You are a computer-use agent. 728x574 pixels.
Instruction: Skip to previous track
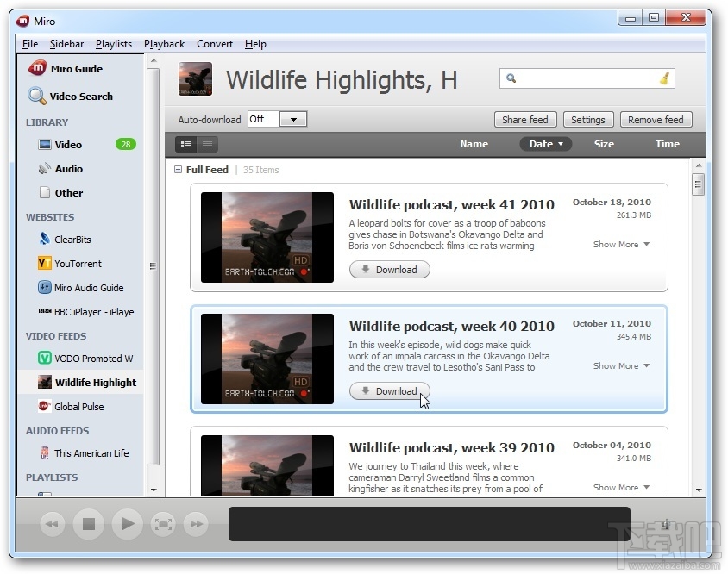52,524
